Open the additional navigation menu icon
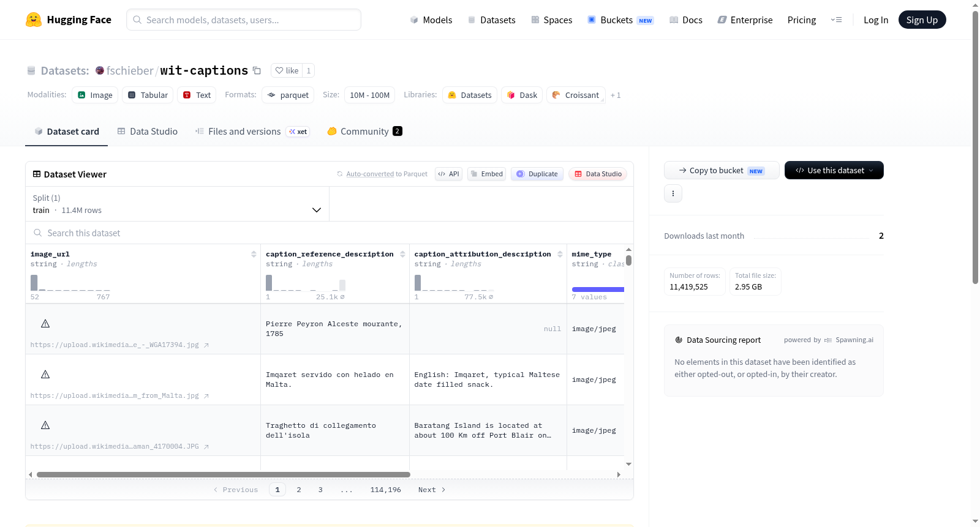980x527 pixels. [x=836, y=20]
